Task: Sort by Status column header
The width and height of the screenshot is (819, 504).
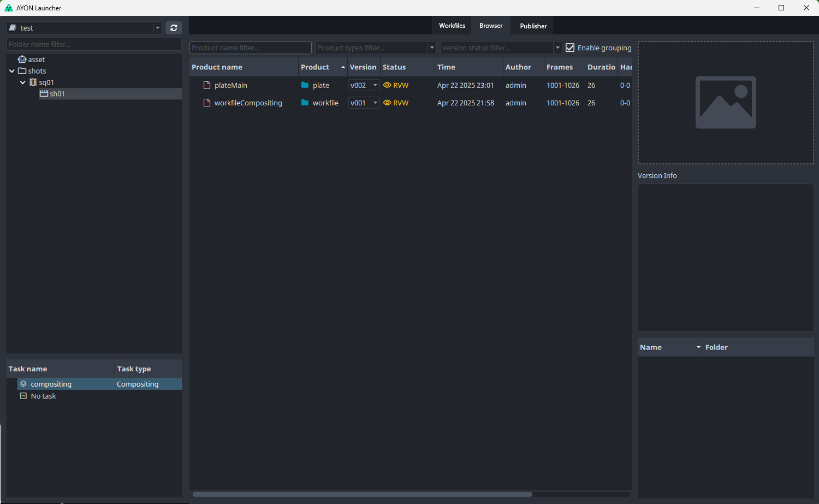Action: (407, 67)
